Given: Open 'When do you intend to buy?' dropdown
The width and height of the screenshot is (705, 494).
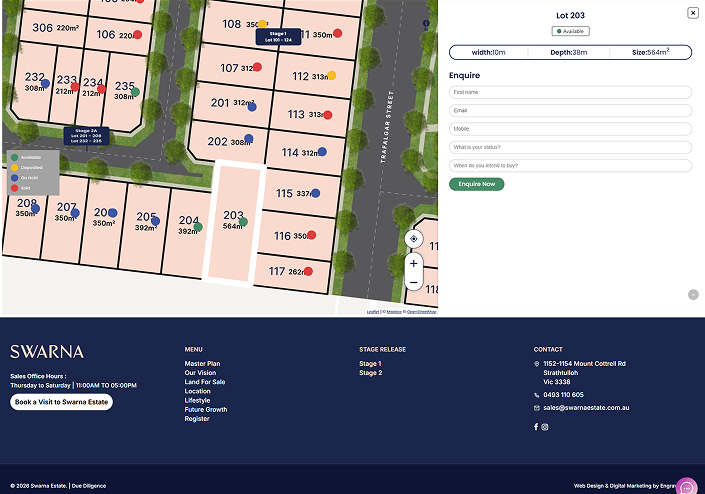Looking at the screenshot, I should tap(570, 166).
